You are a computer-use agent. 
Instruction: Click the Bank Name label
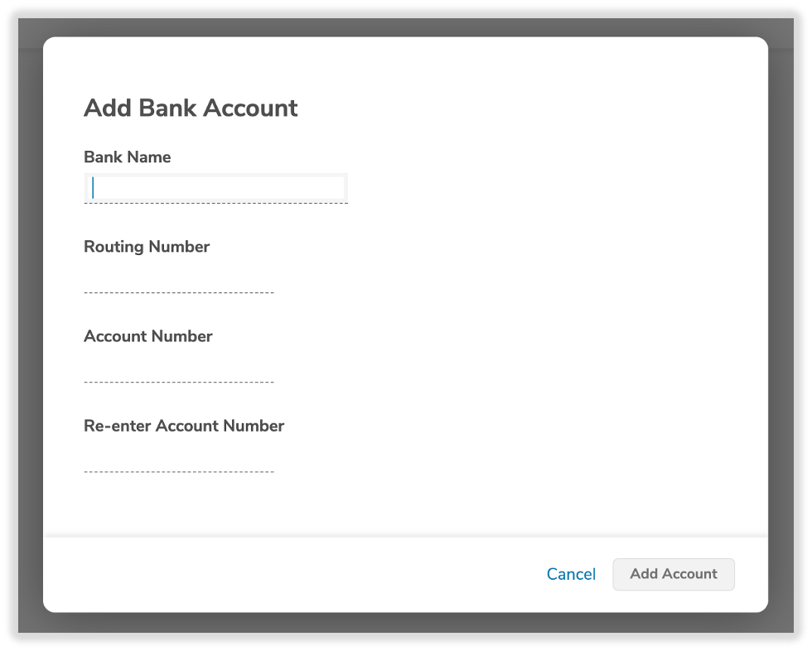tap(127, 157)
